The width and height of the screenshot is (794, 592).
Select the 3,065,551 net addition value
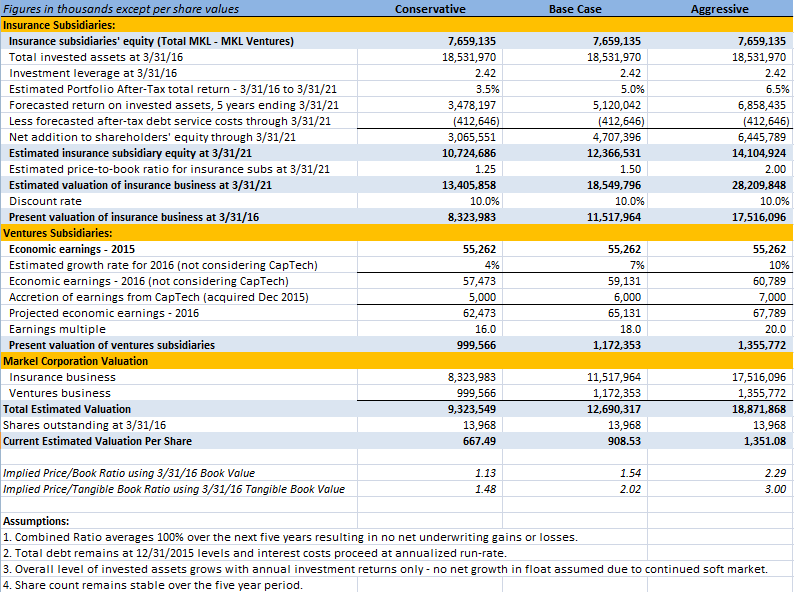click(472, 137)
